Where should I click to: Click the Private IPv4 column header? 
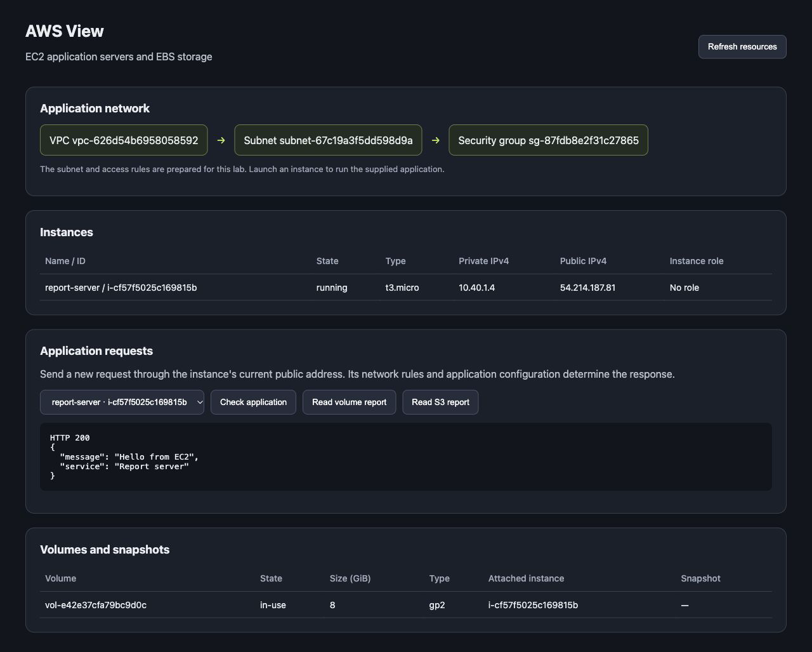[483, 261]
